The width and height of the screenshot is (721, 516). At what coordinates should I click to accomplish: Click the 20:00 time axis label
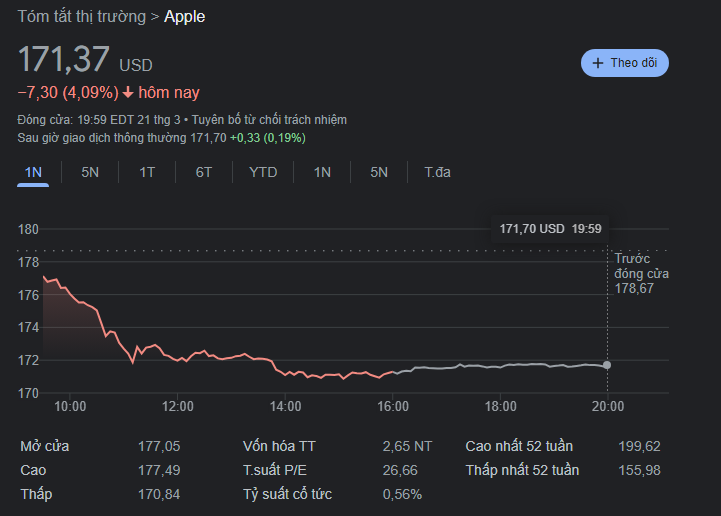[x=608, y=407]
